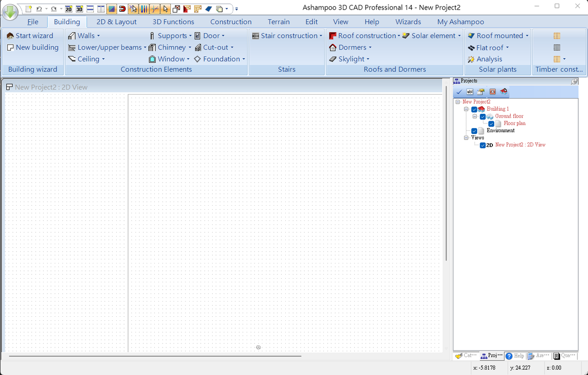
Task: Click the 3D view icon in quick toolbar
Action: (x=79, y=9)
